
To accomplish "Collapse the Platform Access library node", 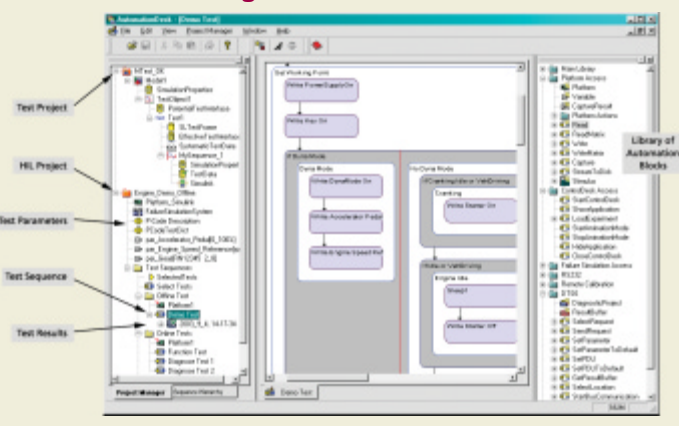I will point(543,78).
